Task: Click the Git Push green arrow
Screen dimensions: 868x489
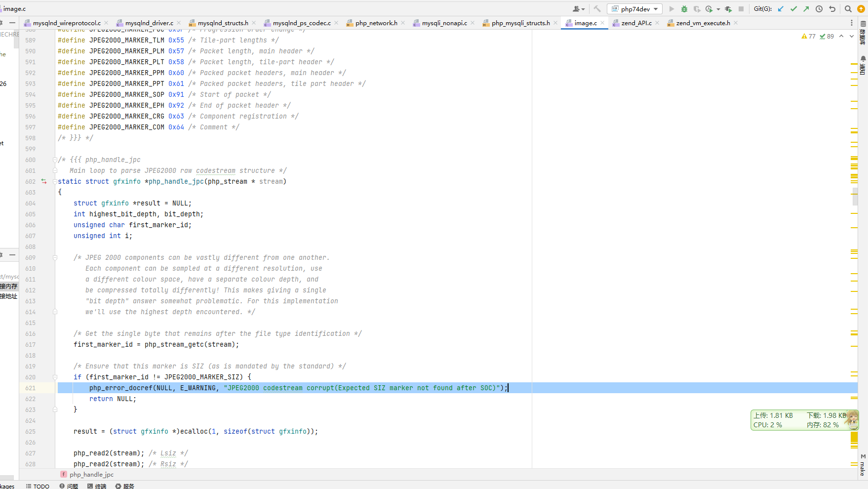Action: click(806, 9)
